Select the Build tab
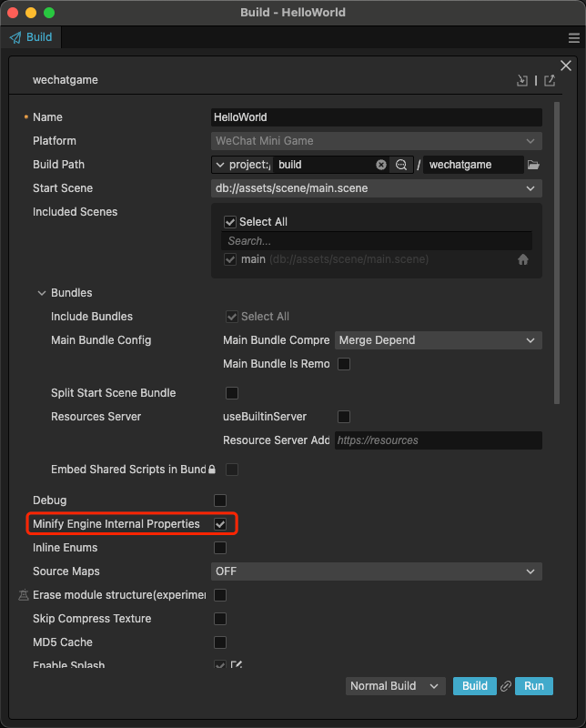586x728 pixels. (31, 37)
